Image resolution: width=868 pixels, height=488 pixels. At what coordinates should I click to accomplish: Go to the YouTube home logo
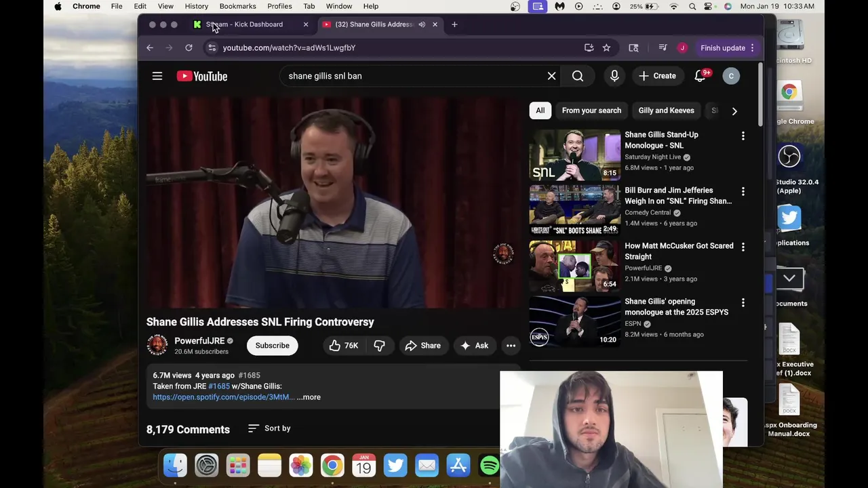pyautogui.click(x=202, y=76)
